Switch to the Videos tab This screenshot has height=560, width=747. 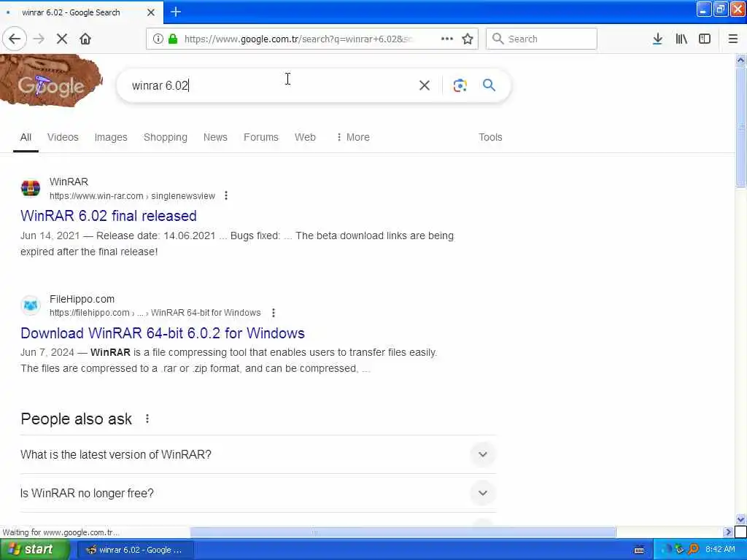coord(63,137)
